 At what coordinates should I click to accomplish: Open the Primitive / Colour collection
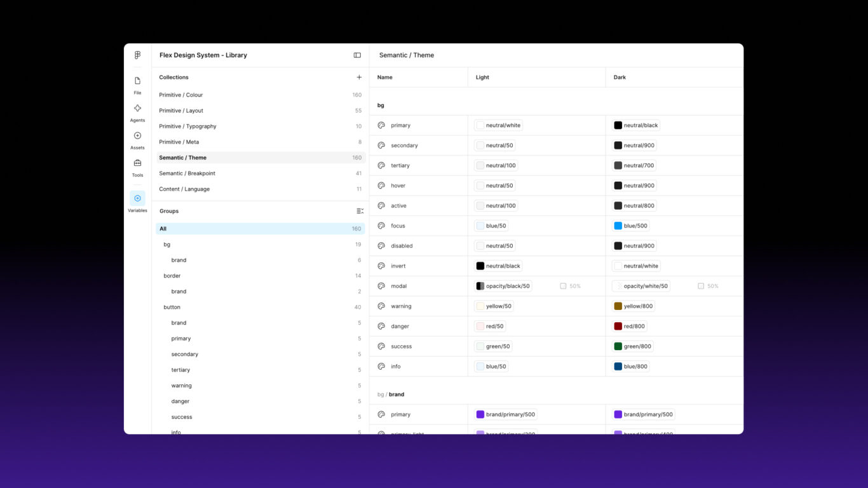tap(261, 95)
